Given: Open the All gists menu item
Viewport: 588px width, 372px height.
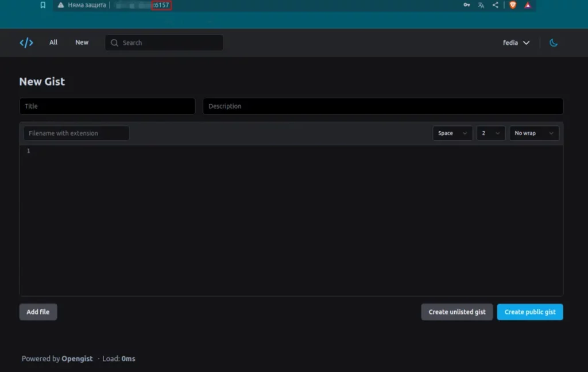Looking at the screenshot, I should [53, 43].
